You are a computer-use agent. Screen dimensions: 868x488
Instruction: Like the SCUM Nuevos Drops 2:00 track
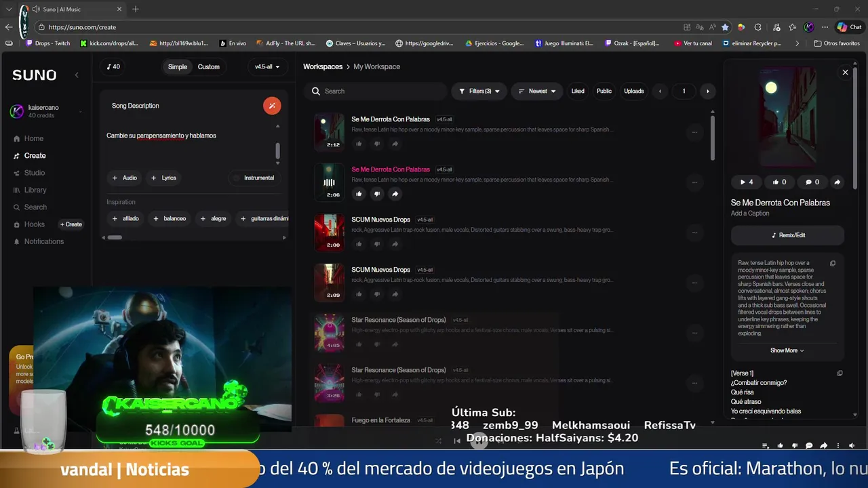(x=359, y=244)
